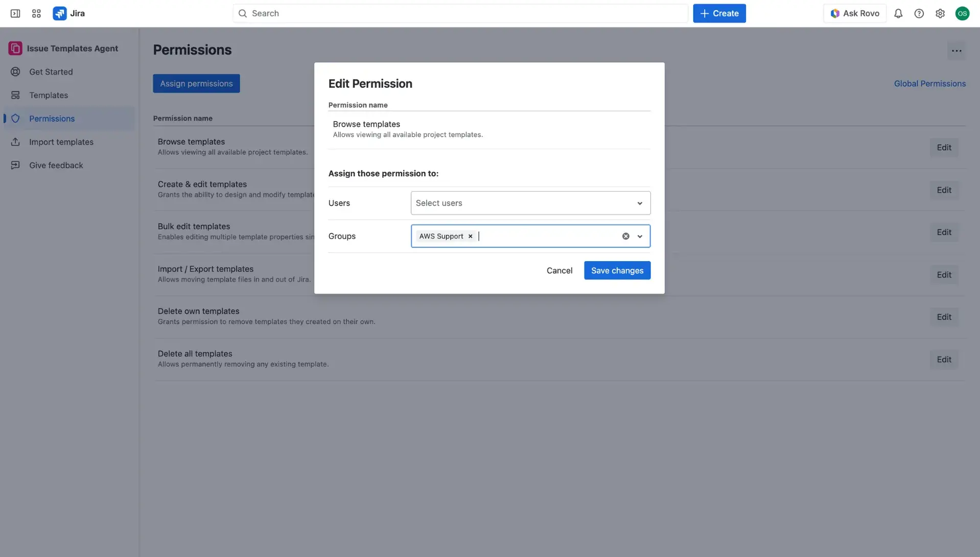Expand the Groups dropdown chevron
This screenshot has height=557, width=980.
(639, 236)
